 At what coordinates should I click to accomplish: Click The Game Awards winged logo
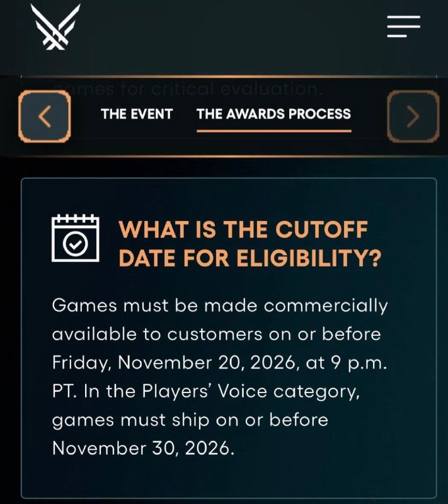click(55, 26)
